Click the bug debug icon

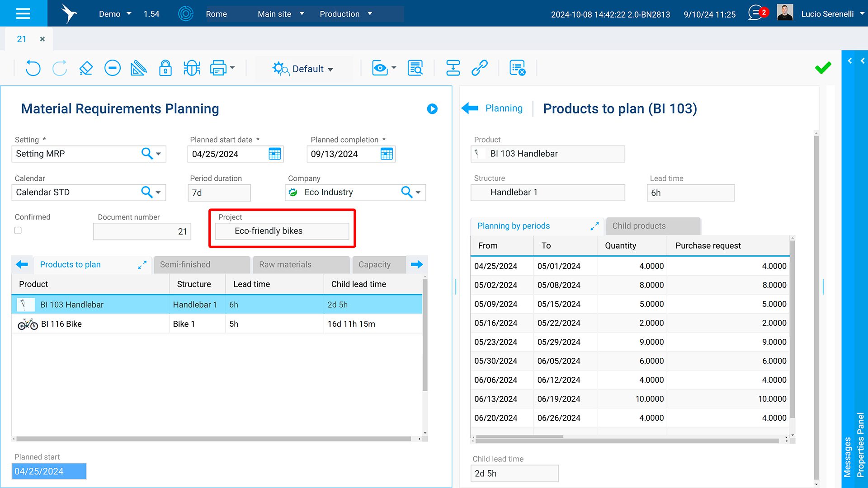(192, 69)
